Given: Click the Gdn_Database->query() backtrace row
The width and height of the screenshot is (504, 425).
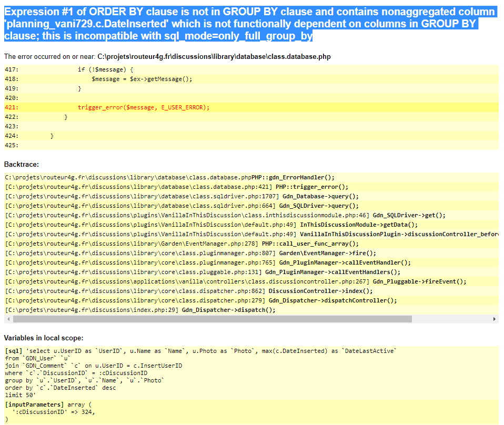Looking at the screenshot, I should (x=251, y=196).
